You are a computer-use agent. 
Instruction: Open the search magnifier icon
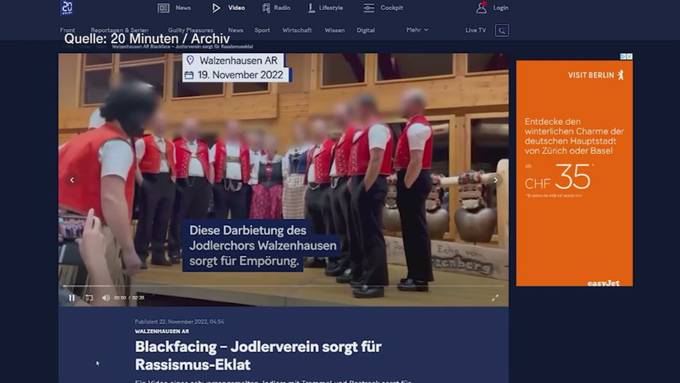click(502, 30)
